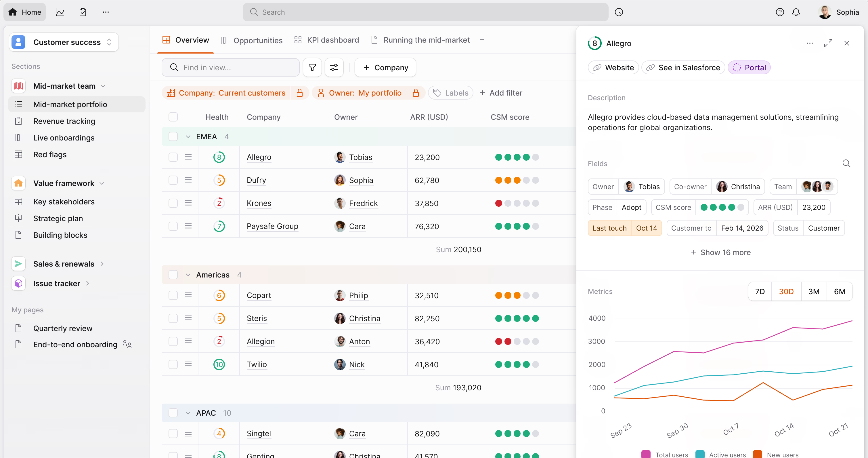Click the Add filter button
Image resolution: width=868 pixels, height=458 pixels.
coord(501,93)
